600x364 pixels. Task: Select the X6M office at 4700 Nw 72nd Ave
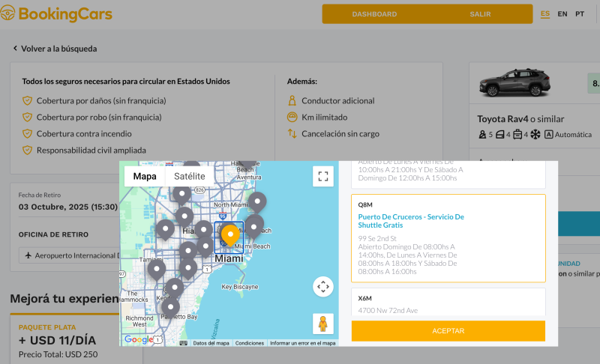point(448,303)
